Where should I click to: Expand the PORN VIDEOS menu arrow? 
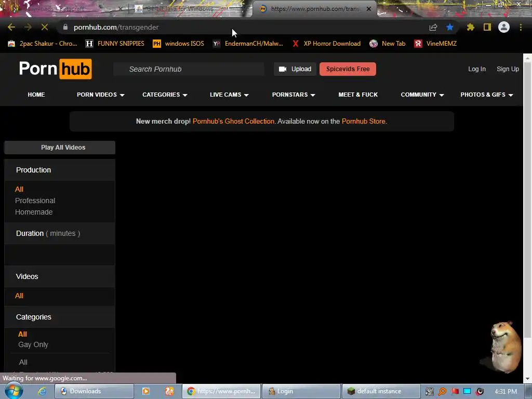point(122,95)
